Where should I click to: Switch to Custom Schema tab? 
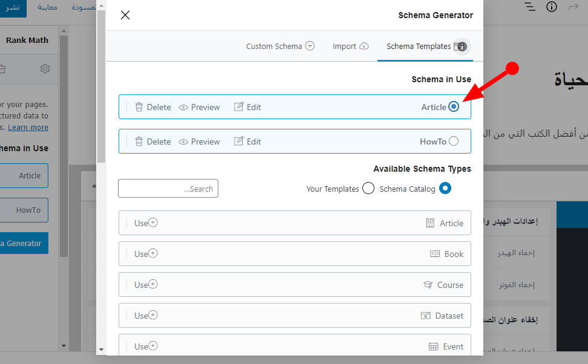(280, 46)
